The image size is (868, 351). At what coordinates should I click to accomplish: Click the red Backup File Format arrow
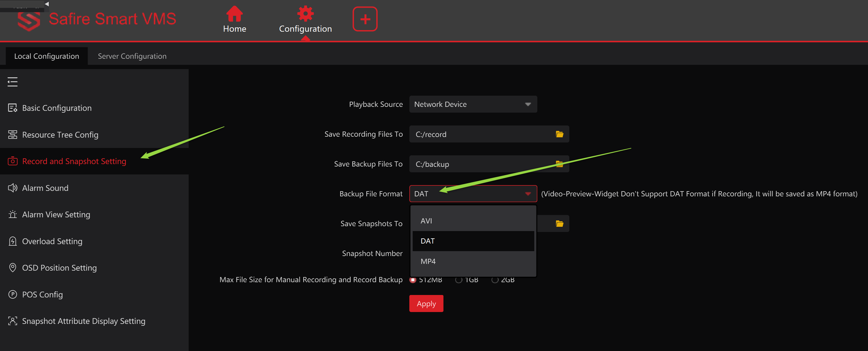[528, 194]
